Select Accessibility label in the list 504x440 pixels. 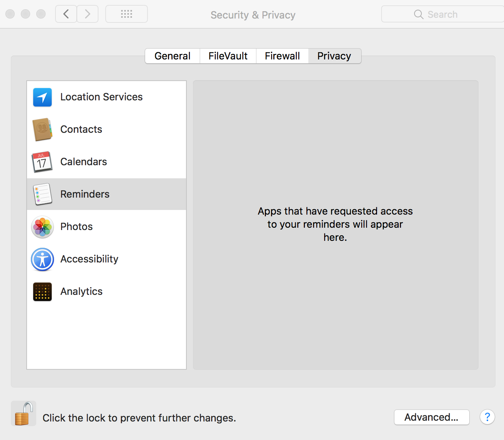(90, 259)
